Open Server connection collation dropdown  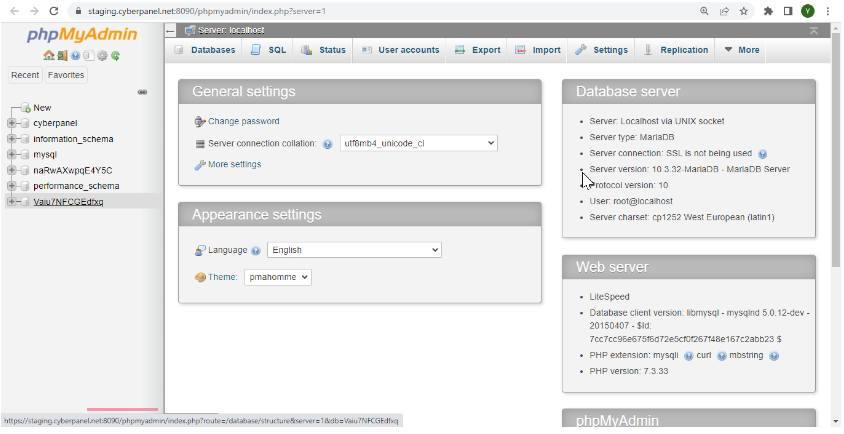click(419, 144)
